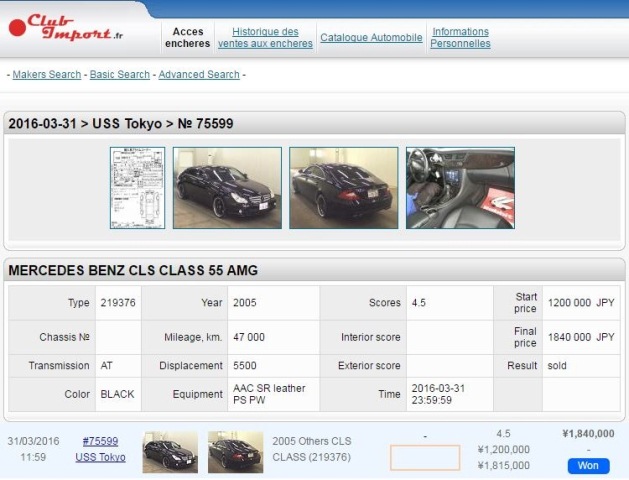View the auction sheet thumbnail

pyautogui.click(x=137, y=188)
